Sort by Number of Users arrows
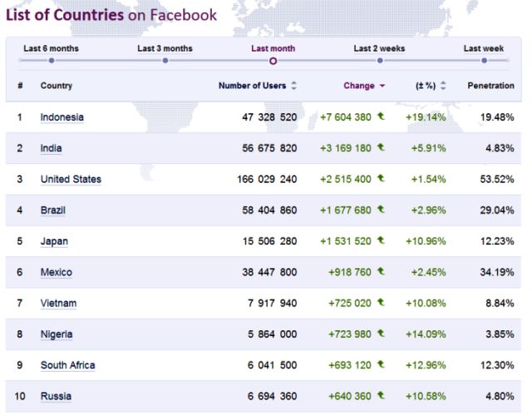This screenshot has width=532, height=416. [x=293, y=86]
